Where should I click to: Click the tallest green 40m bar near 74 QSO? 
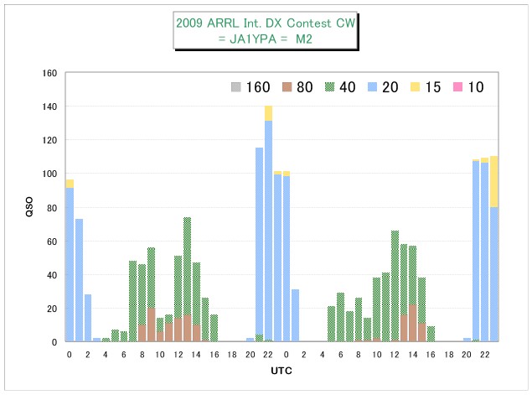tap(188, 266)
